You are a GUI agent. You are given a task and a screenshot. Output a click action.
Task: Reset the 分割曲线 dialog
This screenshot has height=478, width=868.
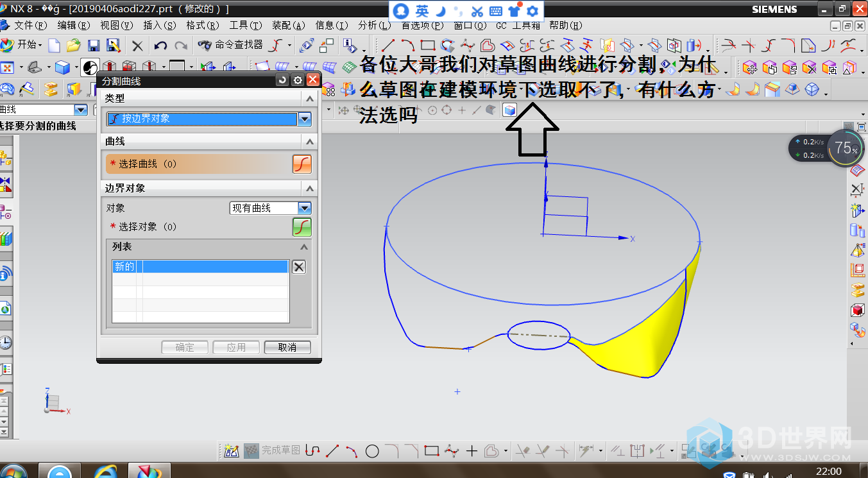click(x=282, y=80)
